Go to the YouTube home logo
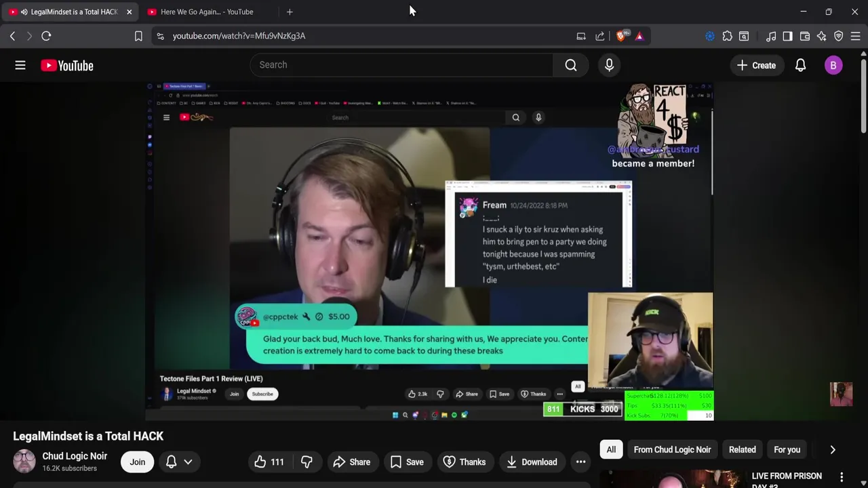The height and width of the screenshot is (488, 868). coord(66,65)
